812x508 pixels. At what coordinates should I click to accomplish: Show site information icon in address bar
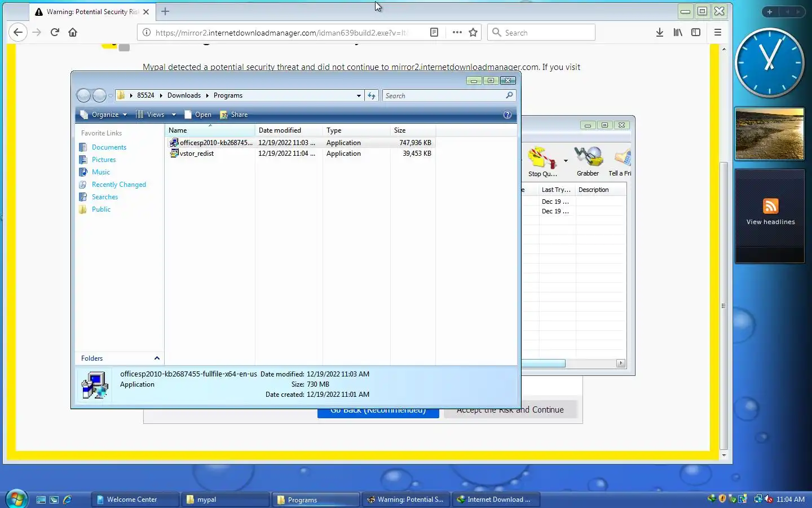[x=146, y=32]
